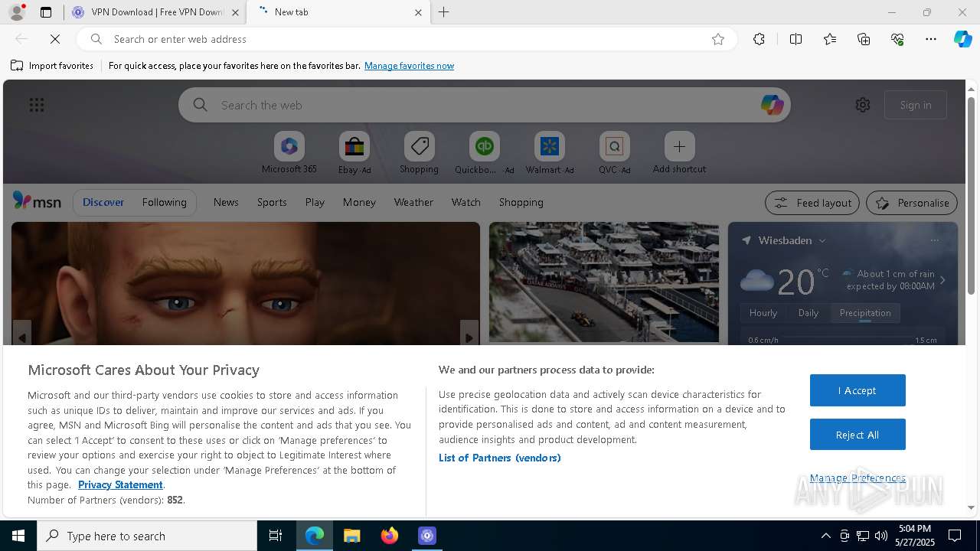Click the Feed layout button
This screenshot has width=980, height=551.
812,203
